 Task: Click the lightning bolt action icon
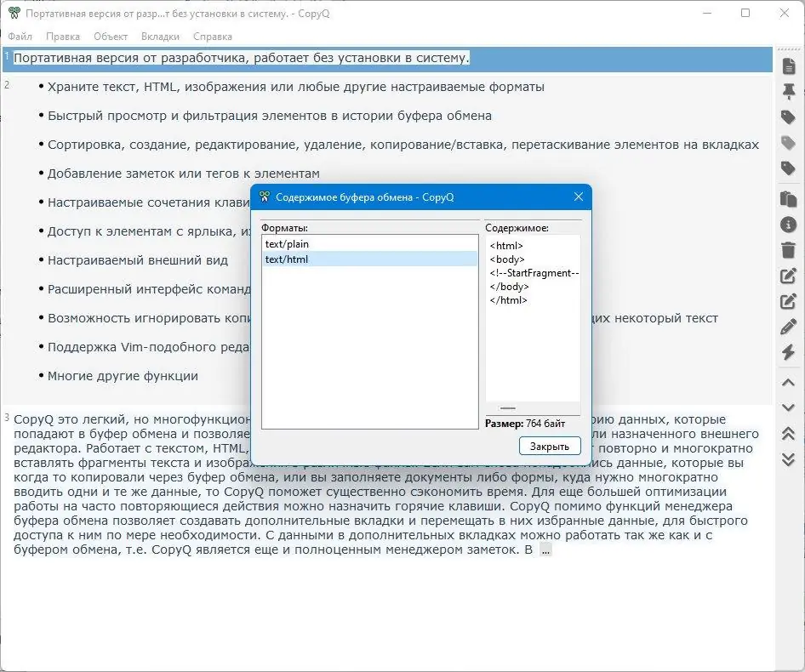789,352
